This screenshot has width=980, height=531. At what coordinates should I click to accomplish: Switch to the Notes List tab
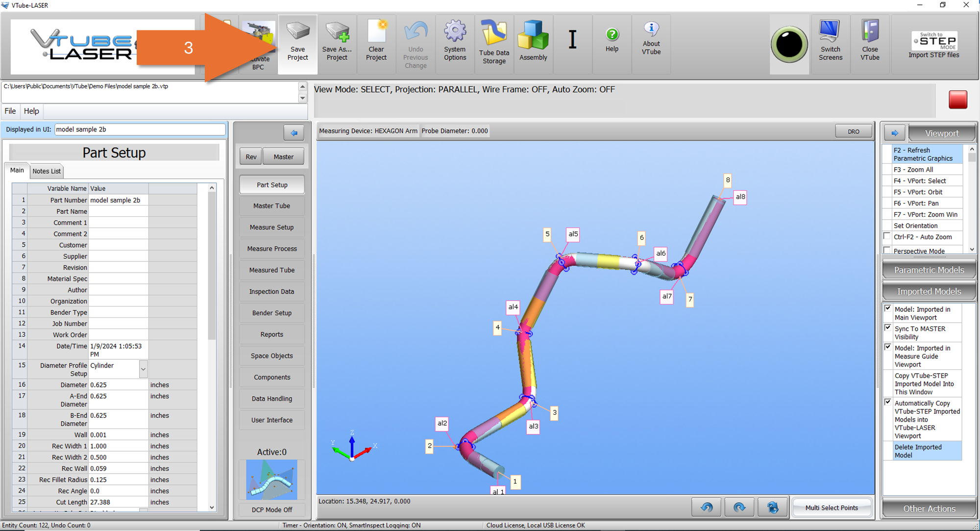pos(47,171)
